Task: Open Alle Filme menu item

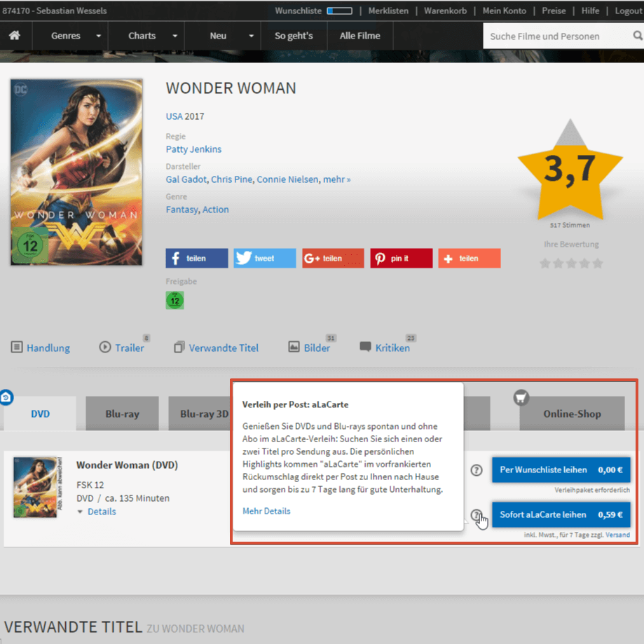Action: 360,36
